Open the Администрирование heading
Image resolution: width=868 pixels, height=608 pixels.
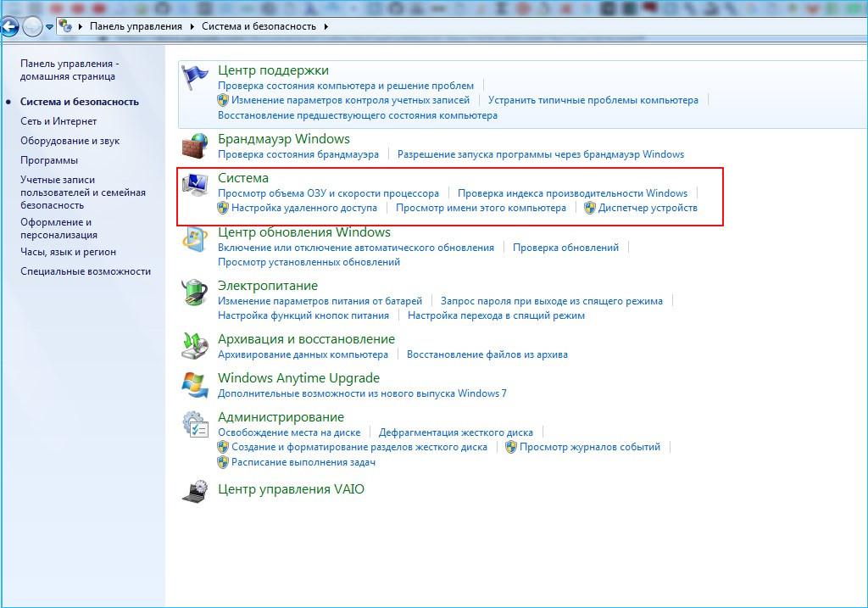coord(281,417)
